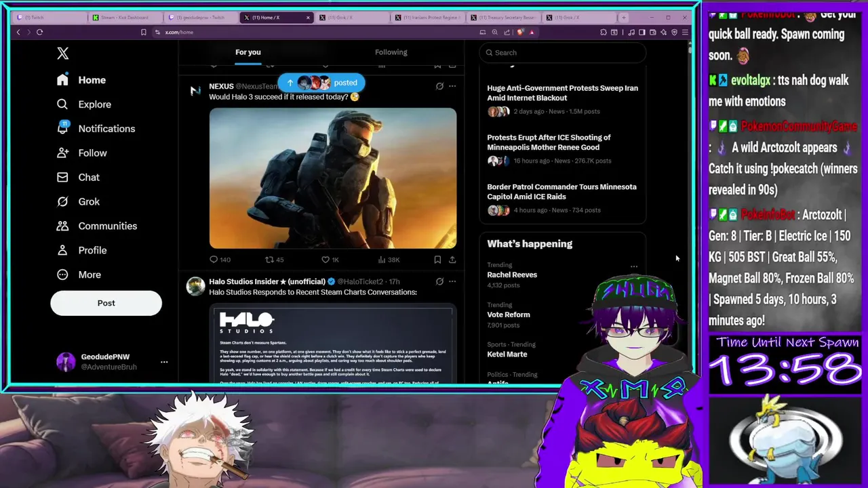Screen dimensions: 868x488
Task: Open the Halo 3 Master Chief image
Action: 333,178
